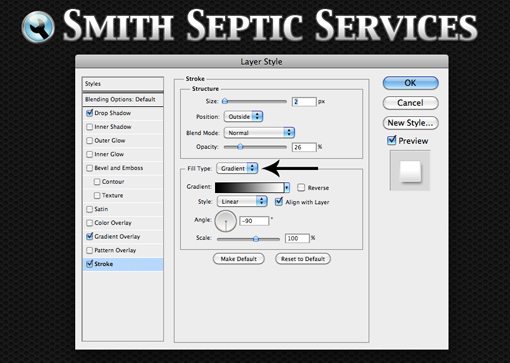Click the New Style button
This screenshot has height=363, width=510.
(410, 123)
